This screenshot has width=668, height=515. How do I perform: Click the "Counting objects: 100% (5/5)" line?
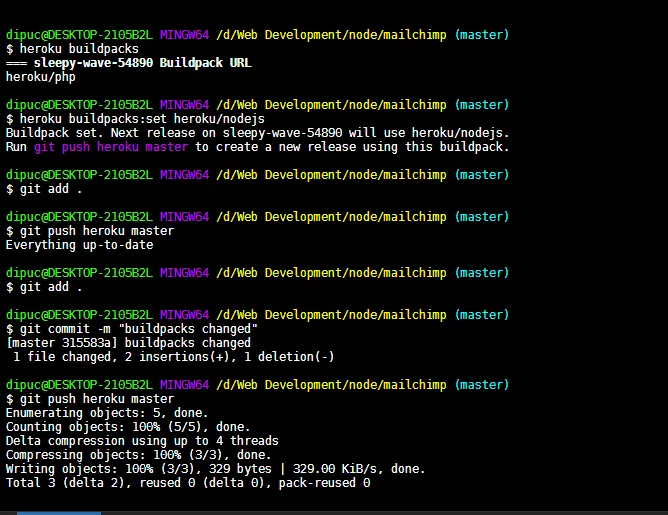click(128, 427)
